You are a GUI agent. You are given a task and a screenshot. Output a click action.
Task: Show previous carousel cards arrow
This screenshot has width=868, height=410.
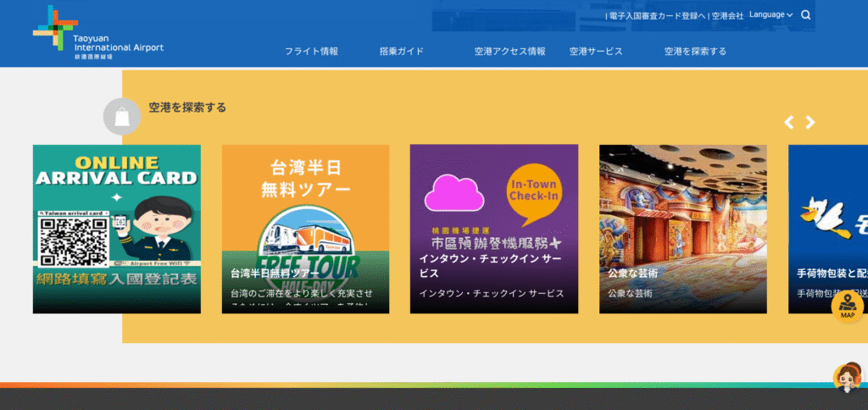tap(789, 122)
